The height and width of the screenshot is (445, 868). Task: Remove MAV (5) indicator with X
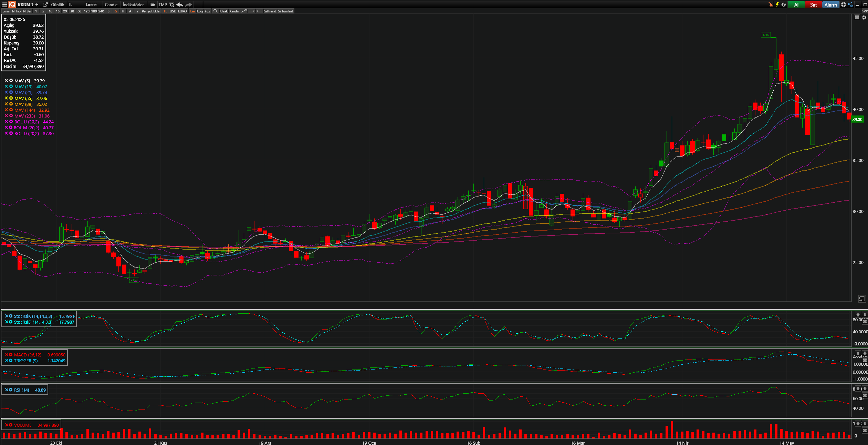point(6,80)
